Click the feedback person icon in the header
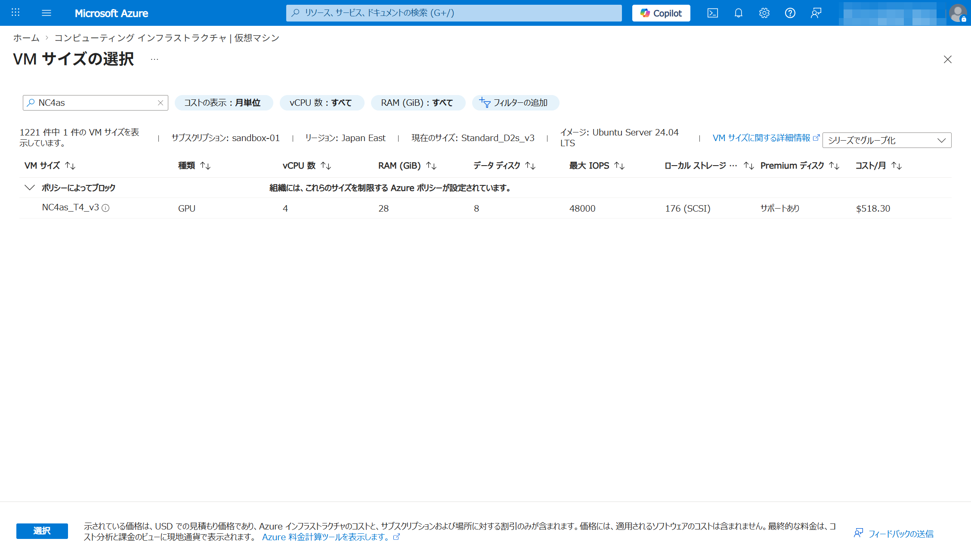The image size is (971, 560). tap(816, 13)
